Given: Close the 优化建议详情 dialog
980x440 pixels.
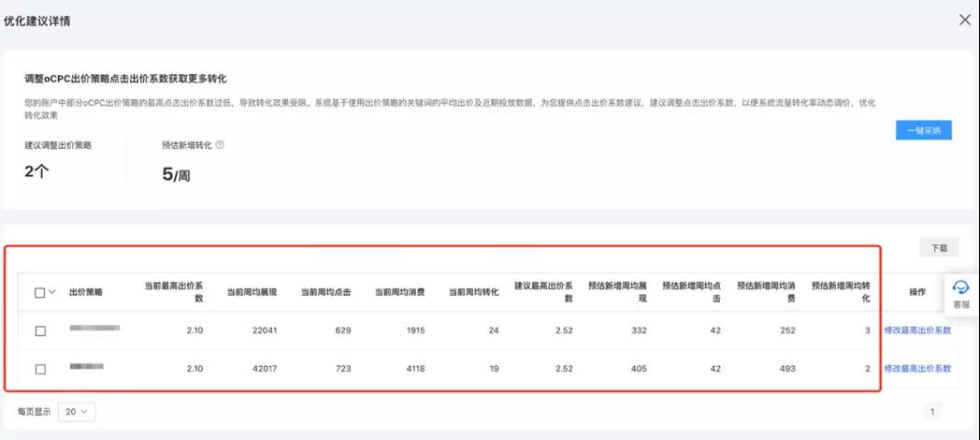Looking at the screenshot, I should (x=965, y=20).
